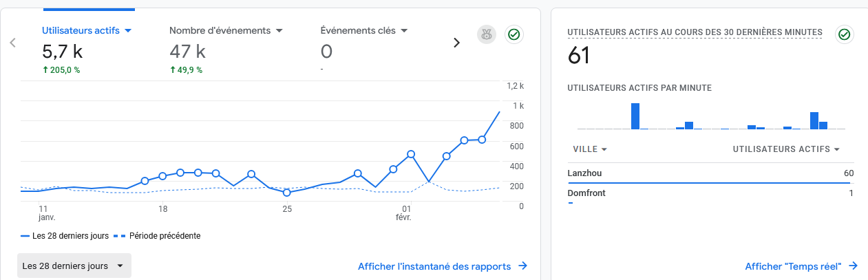Open the Afficher "Temps réel" link
This screenshot has width=868, height=280.
click(794, 266)
